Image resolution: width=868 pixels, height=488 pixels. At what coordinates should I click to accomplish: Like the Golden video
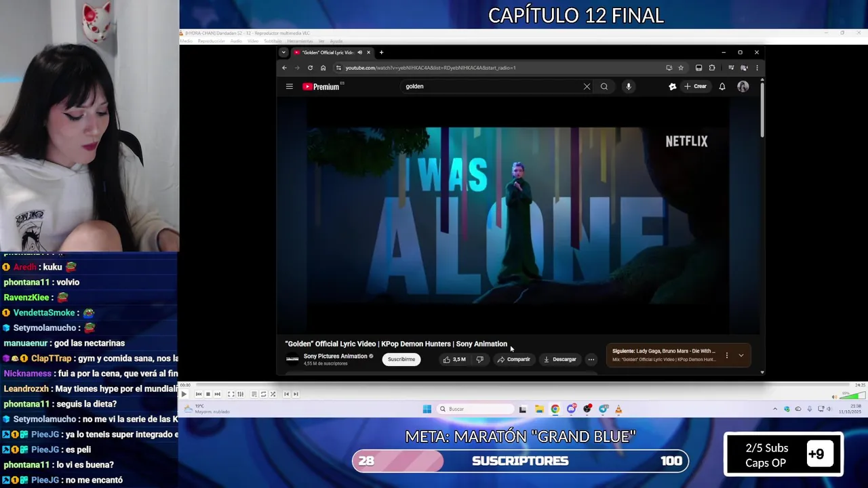454,359
